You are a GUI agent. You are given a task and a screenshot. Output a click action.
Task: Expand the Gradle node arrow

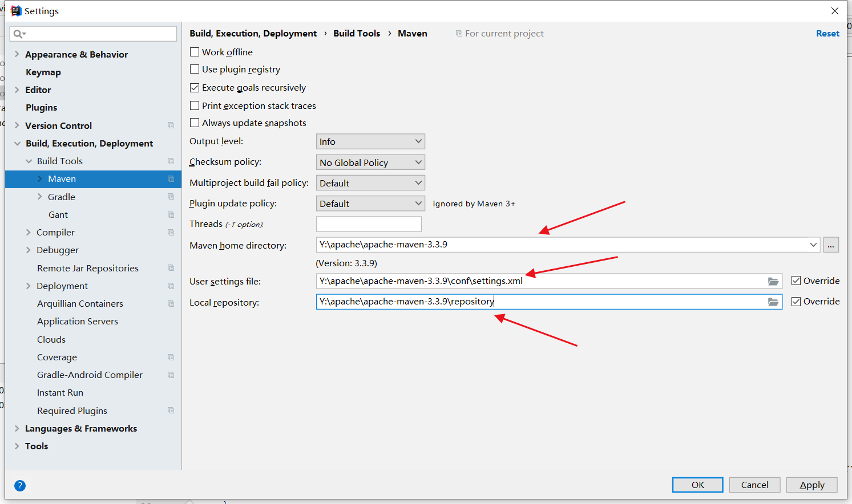(39, 197)
